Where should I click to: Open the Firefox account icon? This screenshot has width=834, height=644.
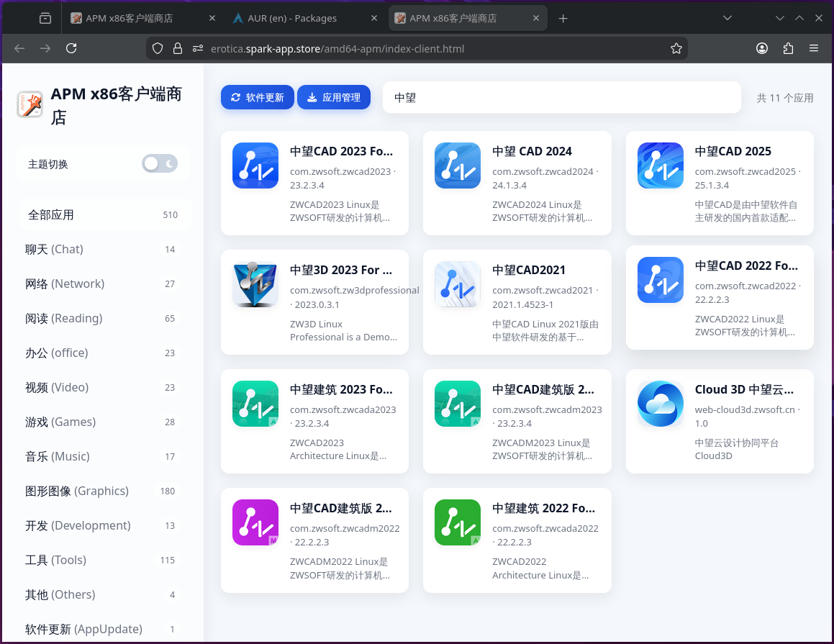click(x=761, y=48)
